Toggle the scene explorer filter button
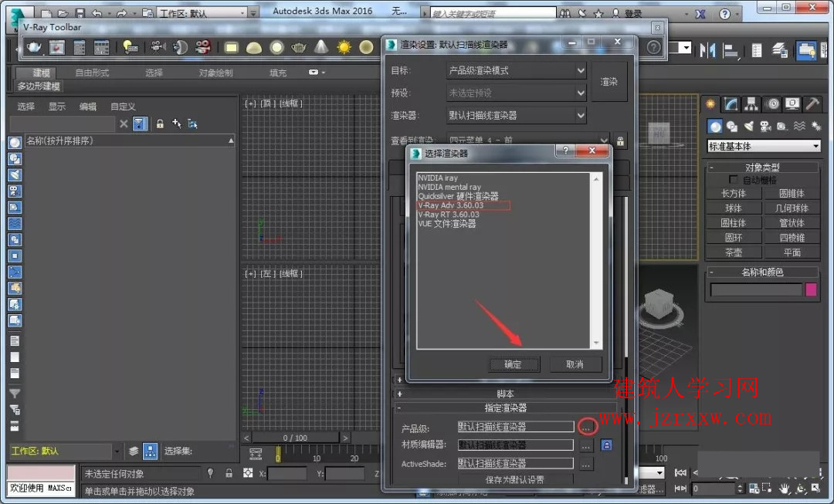The height and width of the screenshot is (504, 834). pos(139,123)
